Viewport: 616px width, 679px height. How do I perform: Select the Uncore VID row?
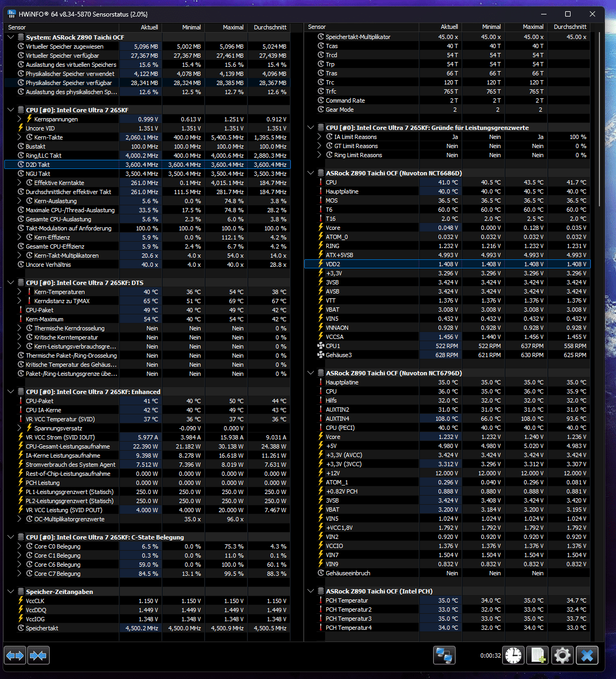(x=147, y=128)
